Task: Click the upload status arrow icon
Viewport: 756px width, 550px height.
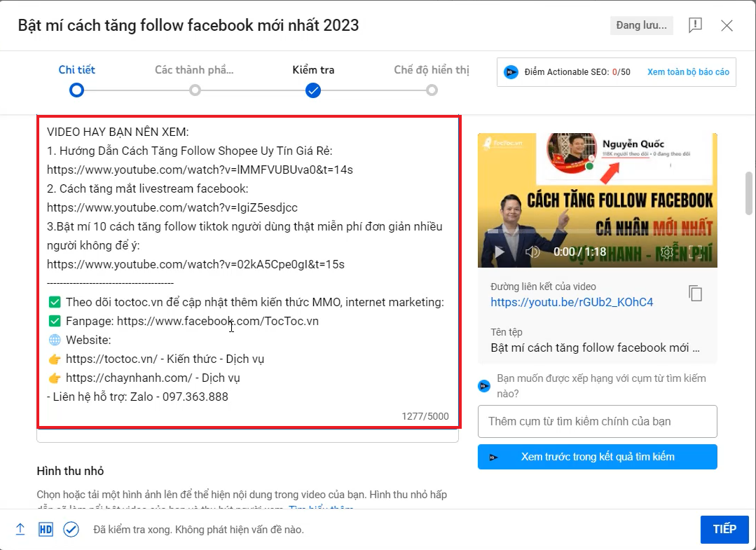Action: (20, 529)
